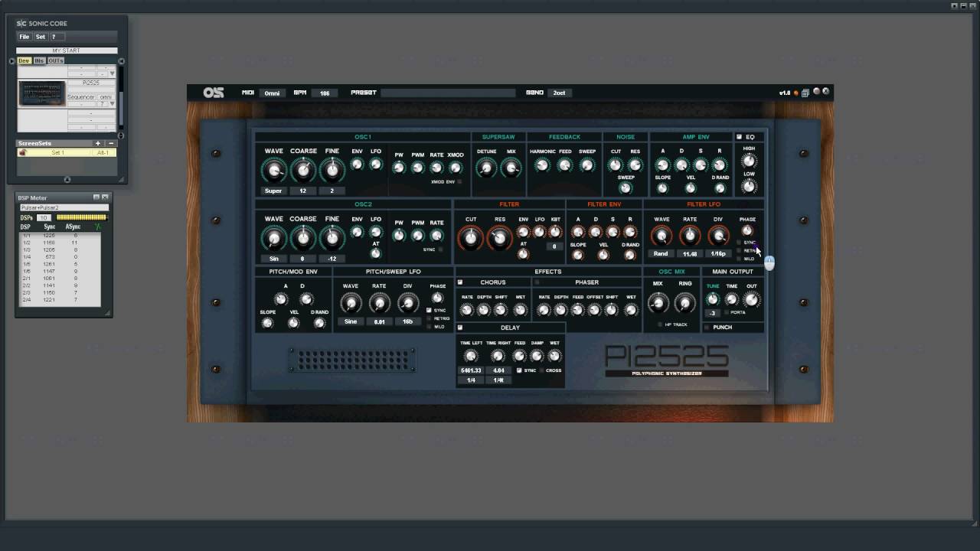Enable the Phaser effect checkbox
Viewport: 980px width, 551px height.
pos(537,282)
